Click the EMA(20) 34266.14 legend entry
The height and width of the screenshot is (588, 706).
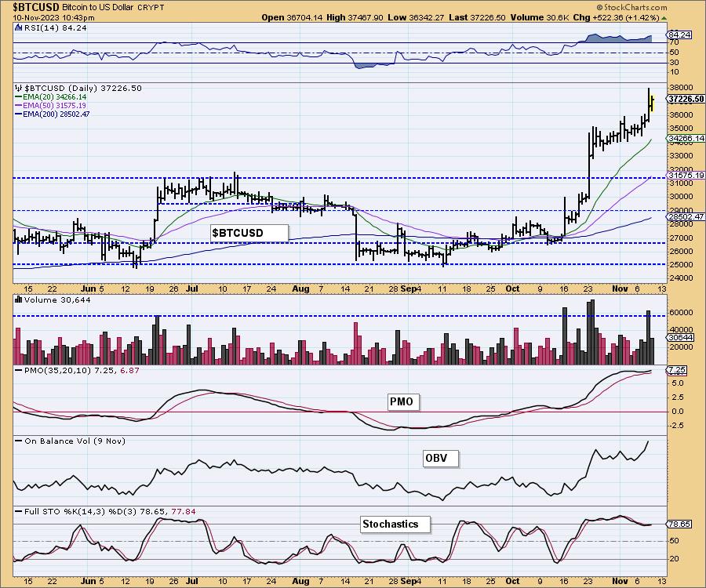click(51, 96)
